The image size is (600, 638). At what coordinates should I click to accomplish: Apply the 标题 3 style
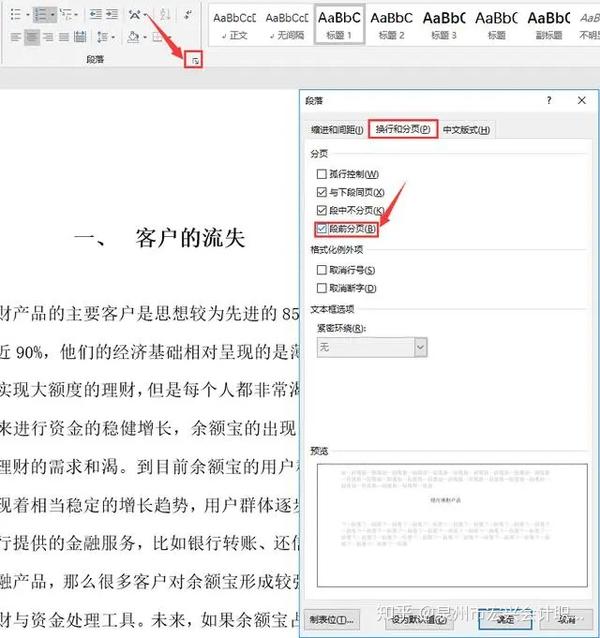[444, 25]
